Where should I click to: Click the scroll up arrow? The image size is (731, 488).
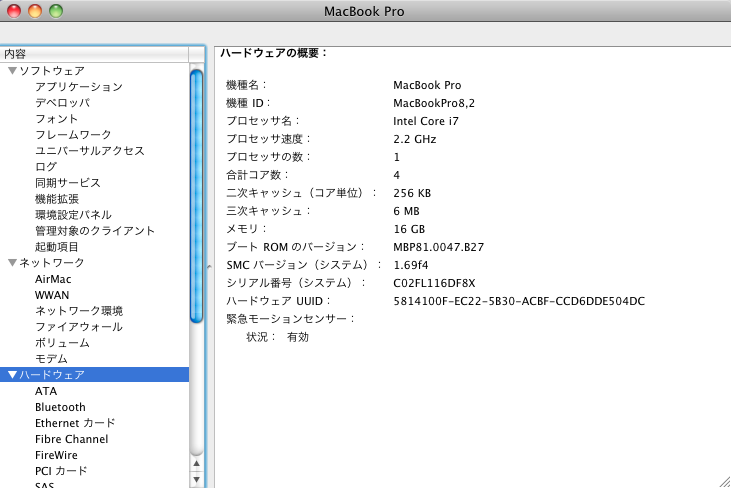click(197, 463)
